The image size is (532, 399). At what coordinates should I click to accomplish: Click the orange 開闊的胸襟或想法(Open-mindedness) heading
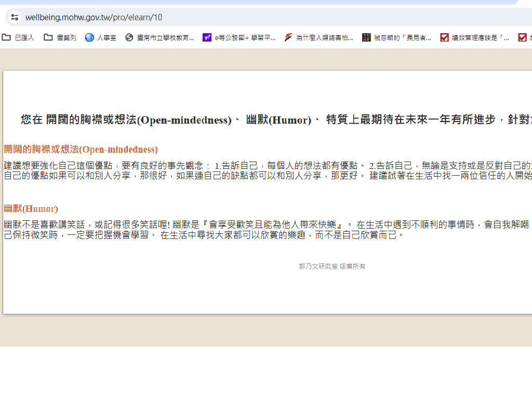81,150
